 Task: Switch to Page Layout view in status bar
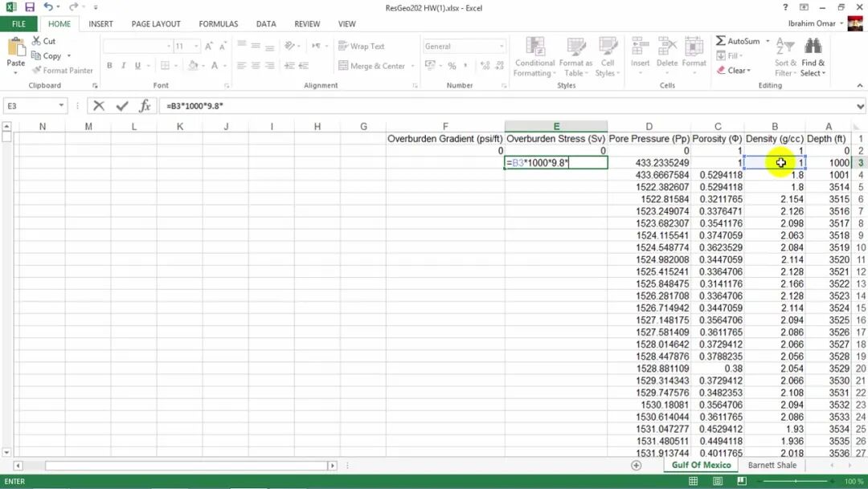pyautogui.click(x=718, y=481)
